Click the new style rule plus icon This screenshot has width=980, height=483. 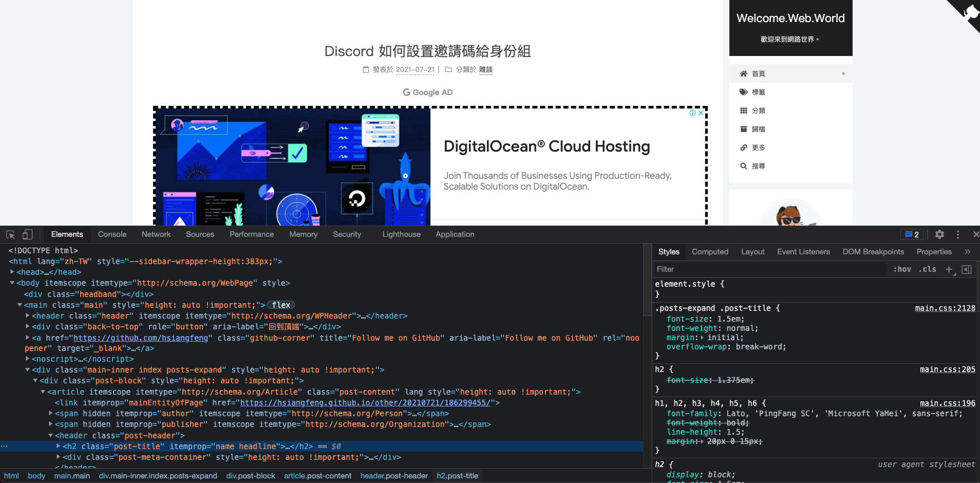pos(949,269)
